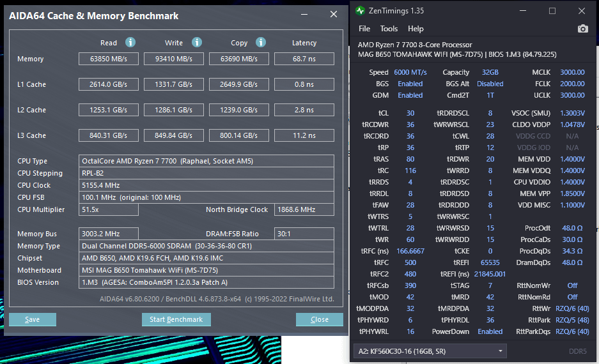Click the CPU Type field OctalCore AMD Ryzen
Image resolution: width=599 pixels, height=364 pixels.
(206, 161)
